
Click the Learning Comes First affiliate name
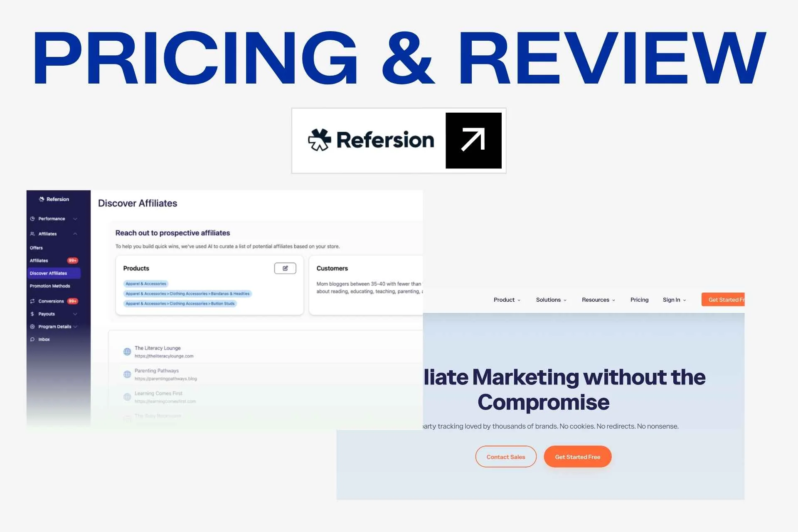click(158, 393)
